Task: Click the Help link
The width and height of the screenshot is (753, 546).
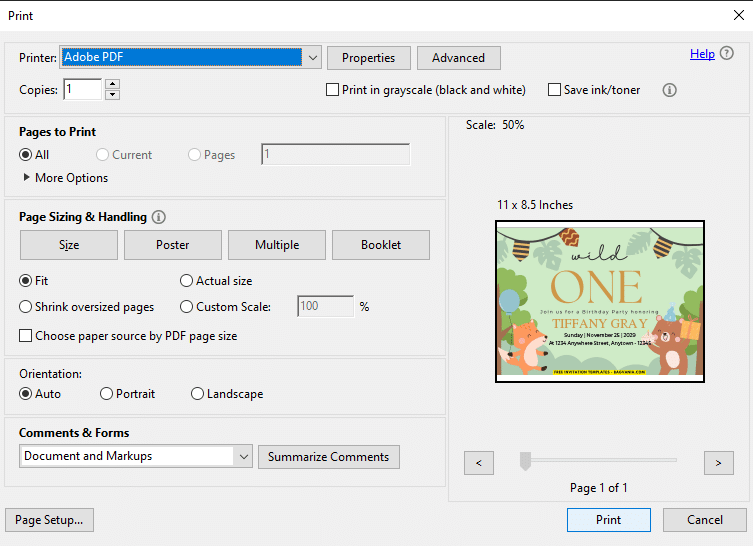Action: point(702,54)
